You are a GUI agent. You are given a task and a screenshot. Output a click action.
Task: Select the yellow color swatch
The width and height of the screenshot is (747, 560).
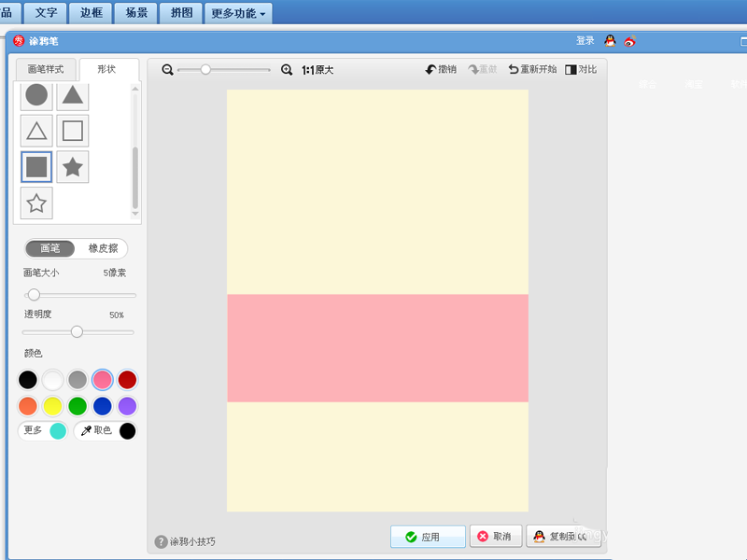tap(52, 406)
